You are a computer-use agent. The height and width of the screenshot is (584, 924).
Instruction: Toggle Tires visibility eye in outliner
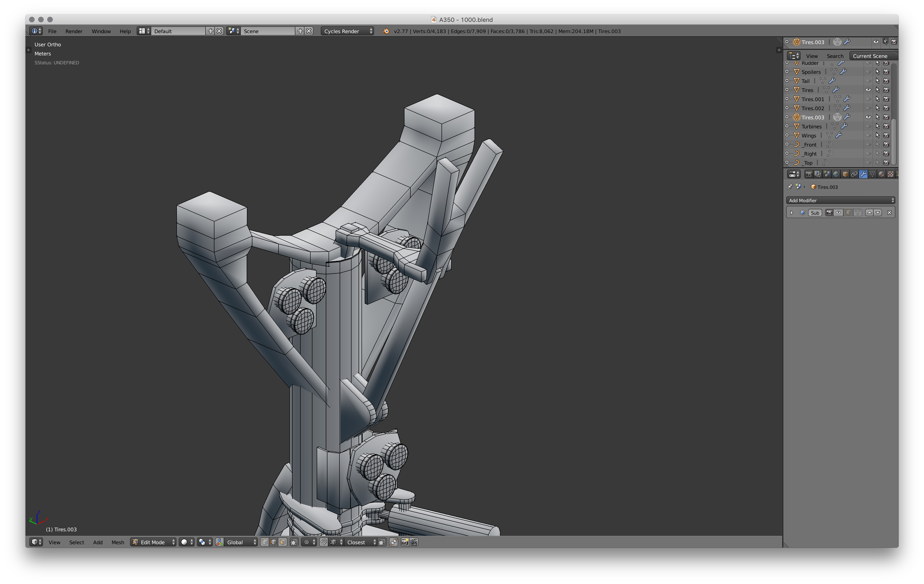(868, 90)
